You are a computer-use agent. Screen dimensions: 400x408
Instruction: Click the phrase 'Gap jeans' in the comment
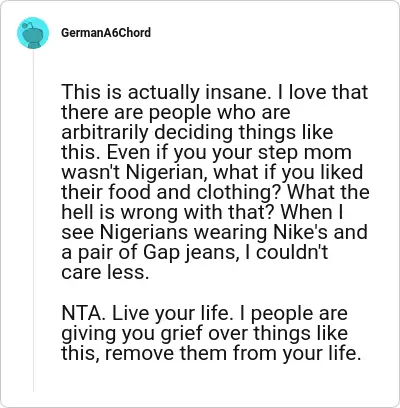coord(190,254)
